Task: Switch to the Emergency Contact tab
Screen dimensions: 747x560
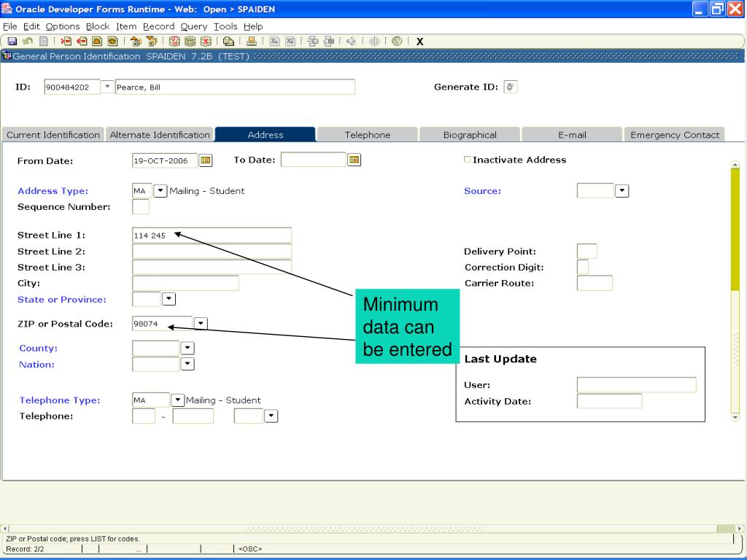Action: point(675,135)
